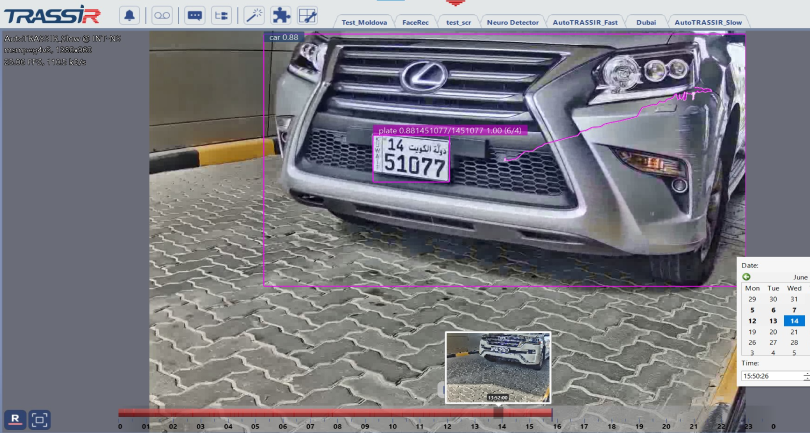
Task: Pick June 21 in the calendar
Action: pos(794,332)
